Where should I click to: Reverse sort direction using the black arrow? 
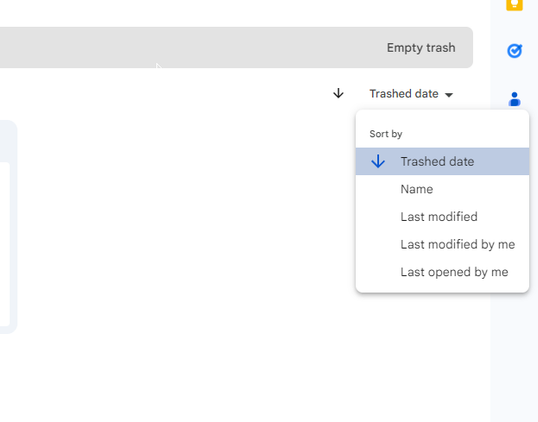coord(338,93)
